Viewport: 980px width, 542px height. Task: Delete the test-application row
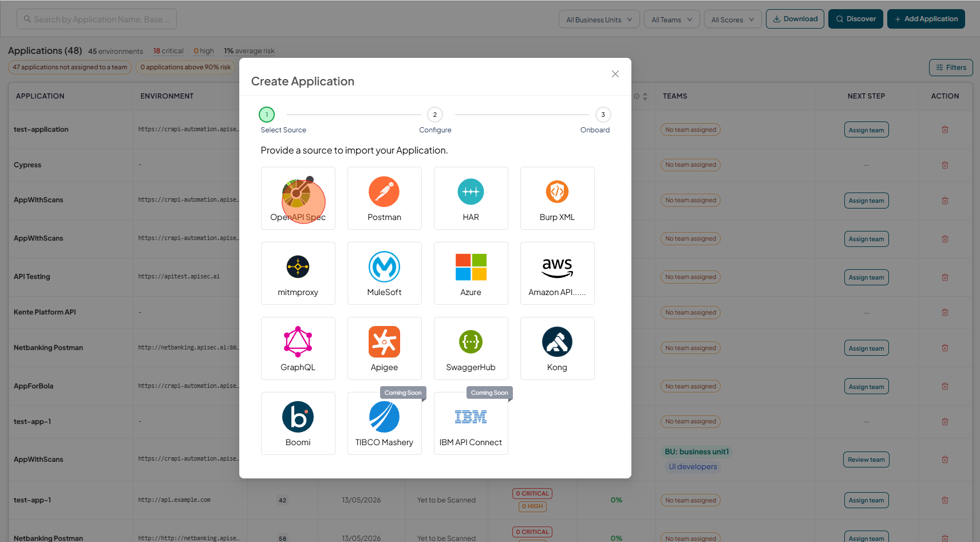click(945, 129)
